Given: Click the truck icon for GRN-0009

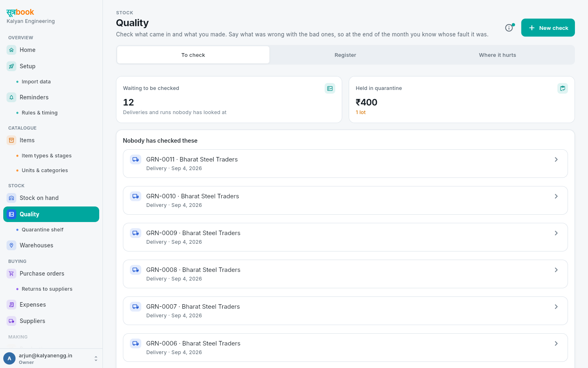Looking at the screenshot, I should [136, 233].
